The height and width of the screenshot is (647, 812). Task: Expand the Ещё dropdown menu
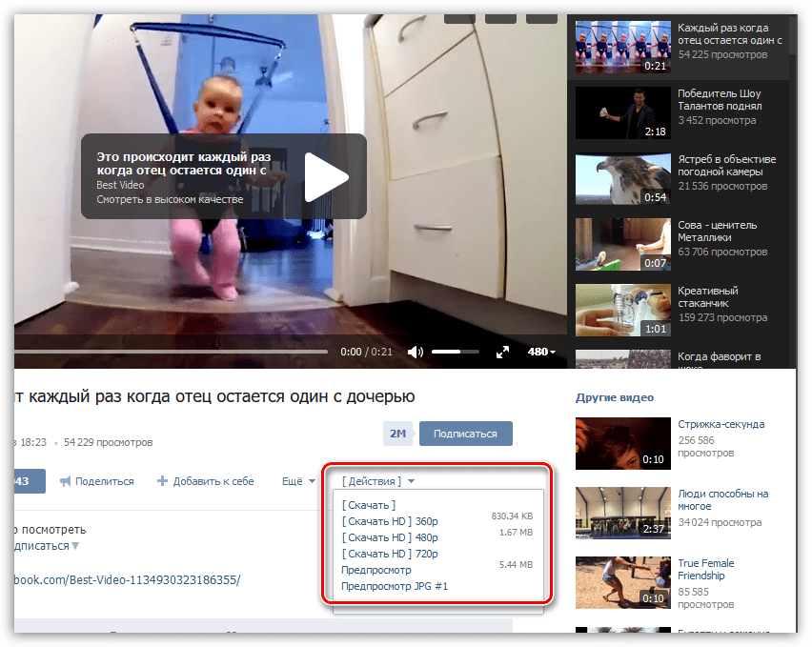298,481
